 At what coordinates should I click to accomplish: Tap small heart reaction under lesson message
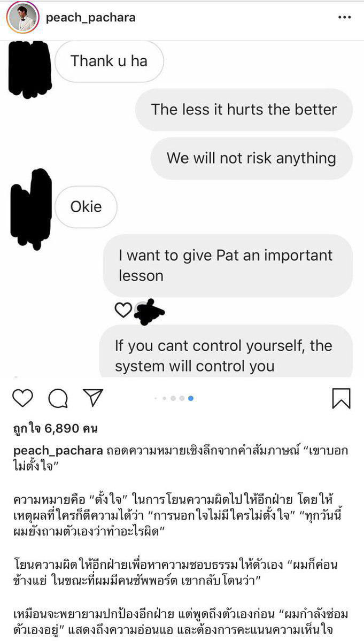(x=123, y=310)
